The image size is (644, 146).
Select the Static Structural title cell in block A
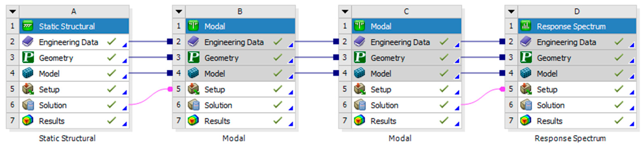67,26
